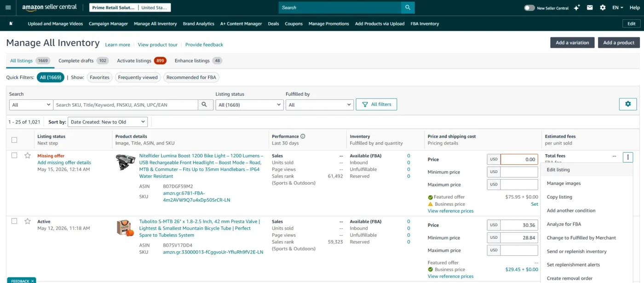Open the mail messages icon
644x283 pixels.
coord(590,8)
